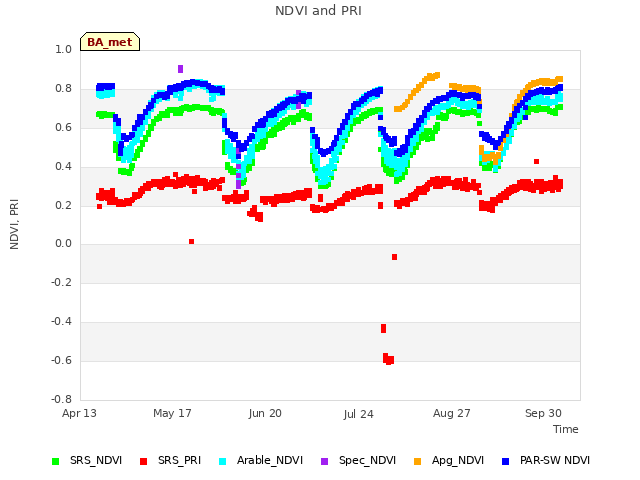Click the red PRI outlier near -0.4
This screenshot has height=480, width=640.
(x=383, y=328)
